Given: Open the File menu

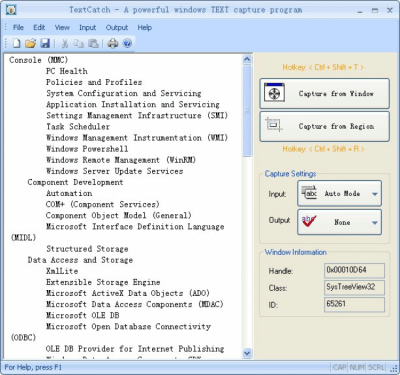Looking at the screenshot, I should tap(18, 28).
